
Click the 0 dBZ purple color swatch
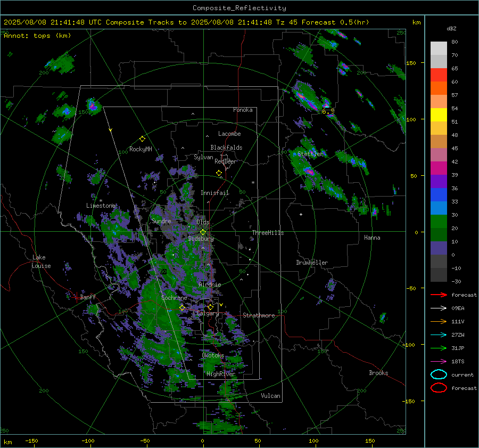point(439,248)
